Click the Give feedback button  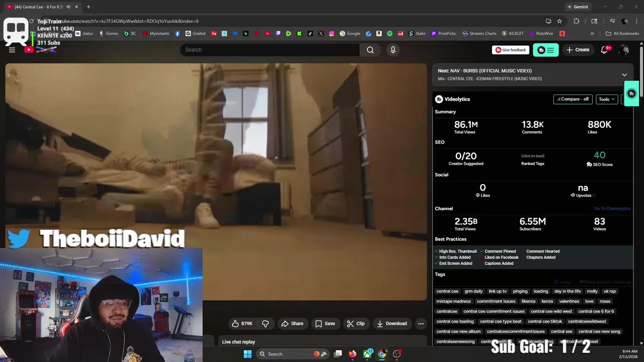point(510,50)
